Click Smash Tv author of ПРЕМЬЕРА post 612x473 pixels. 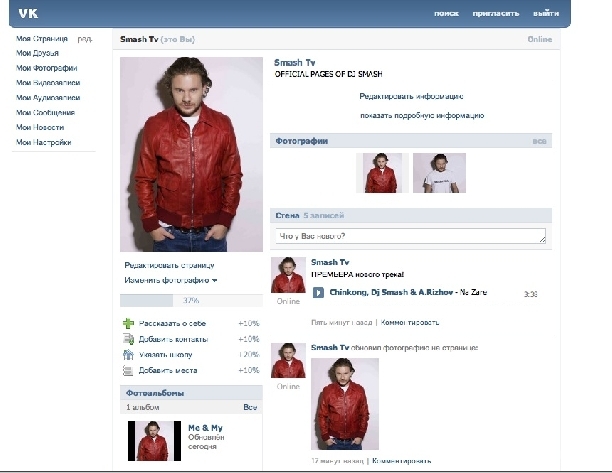click(x=330, y=262)
